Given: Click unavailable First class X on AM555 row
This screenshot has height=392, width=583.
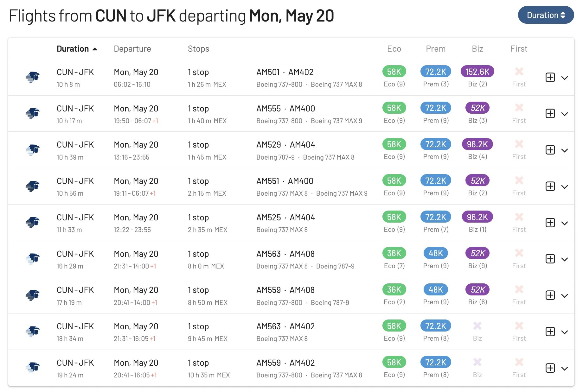Looking at the screenshot, I should [x=519, y=108].
